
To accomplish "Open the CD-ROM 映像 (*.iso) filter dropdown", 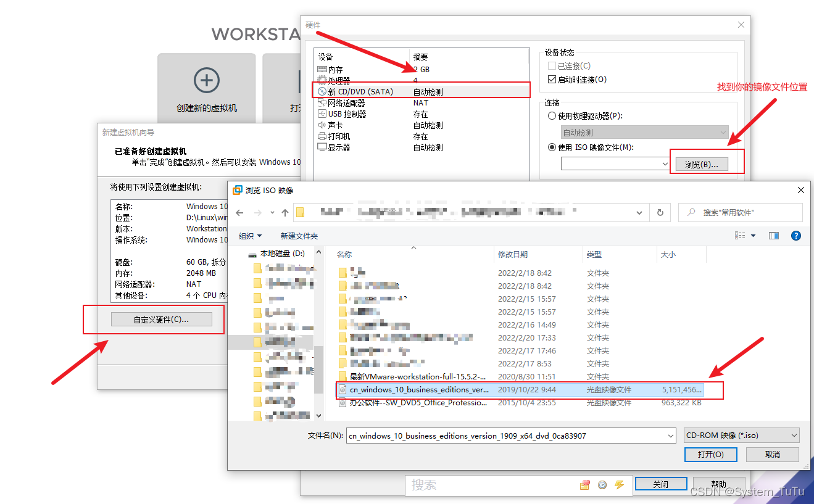I will (742, 436).
